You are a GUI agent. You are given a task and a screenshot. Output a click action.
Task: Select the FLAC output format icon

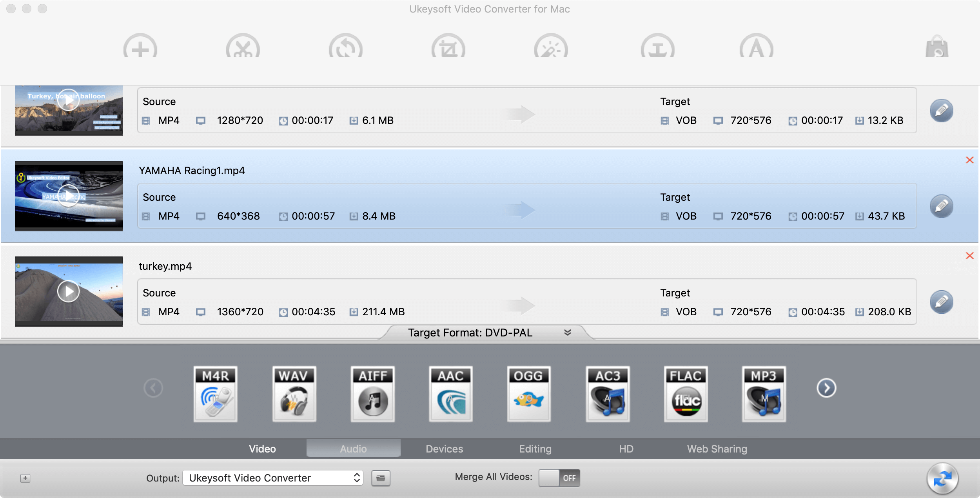(686, 394)
